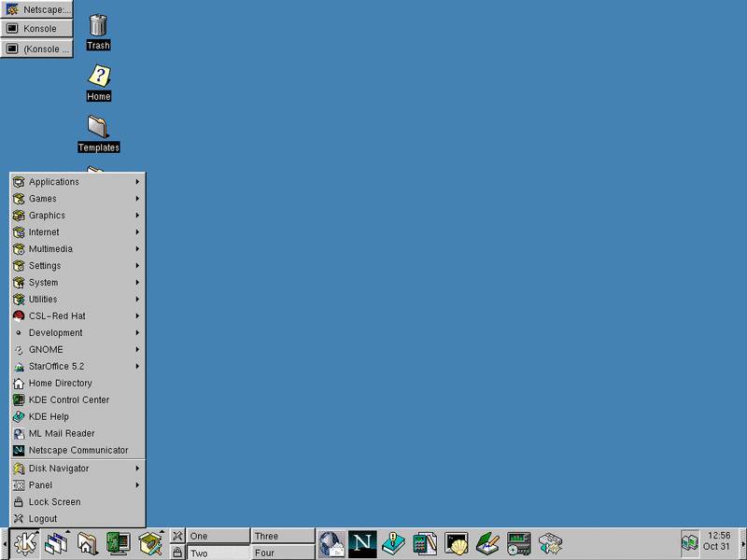Click the K application launcher button
This screenshot has width=747, height=560.
pos(25,543)
